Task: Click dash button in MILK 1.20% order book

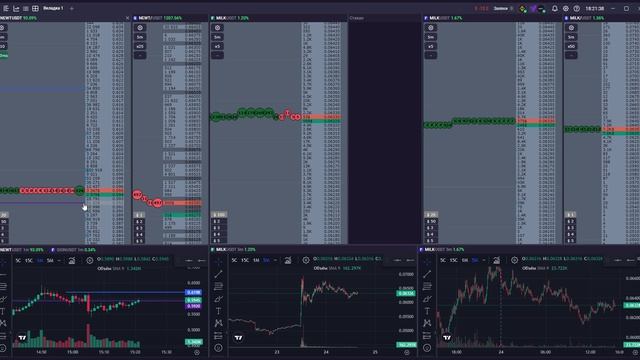Action: (218, 55)
